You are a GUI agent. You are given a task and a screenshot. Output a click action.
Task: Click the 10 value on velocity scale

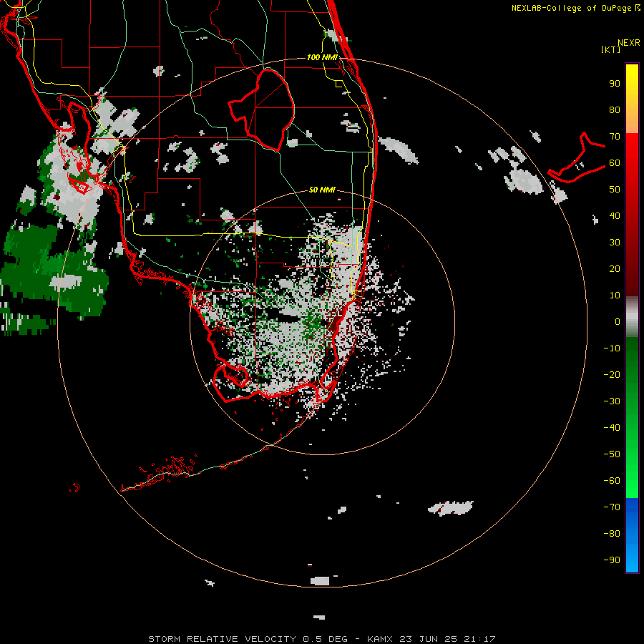615,296
